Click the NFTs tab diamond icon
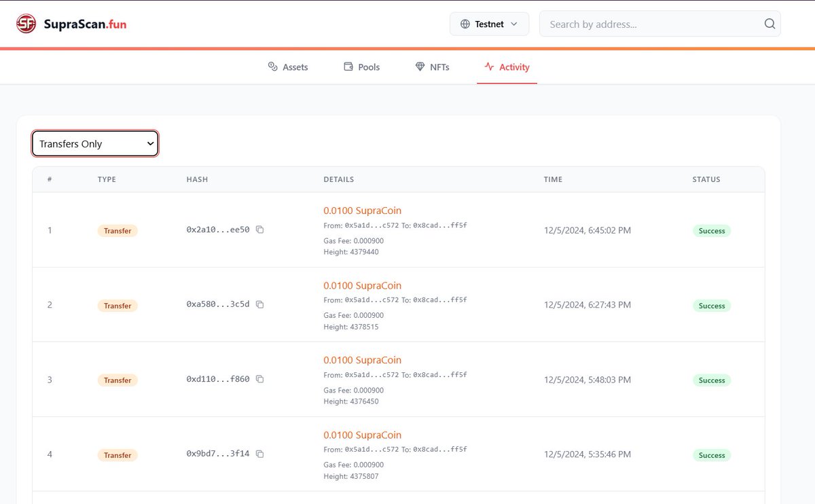This screenshot has width=815, height=504. 420,67
